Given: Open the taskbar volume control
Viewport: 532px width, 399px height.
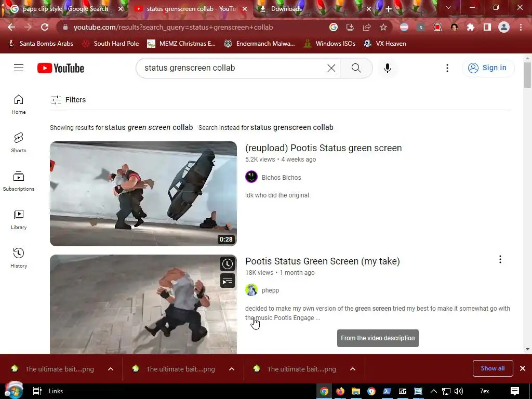Looking at the screenshot, I should point(458,391).
